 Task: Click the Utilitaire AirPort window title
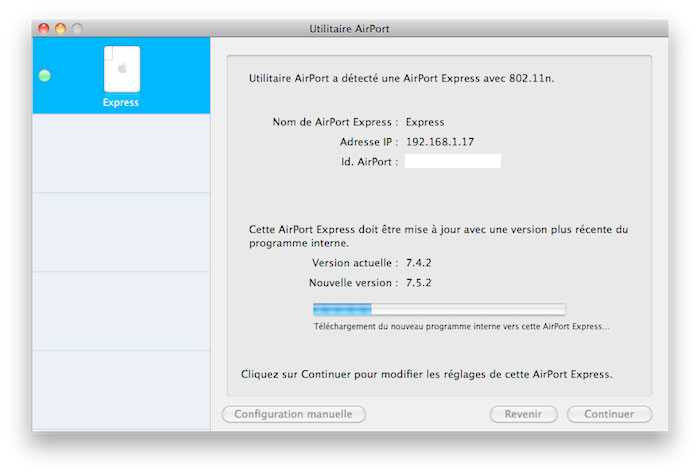pos(350,29)
